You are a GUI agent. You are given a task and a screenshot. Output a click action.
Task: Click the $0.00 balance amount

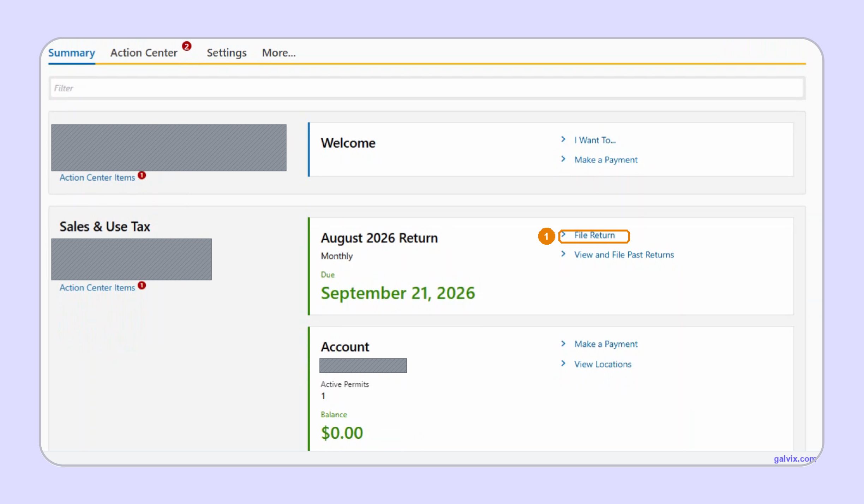tap(342, 433)
